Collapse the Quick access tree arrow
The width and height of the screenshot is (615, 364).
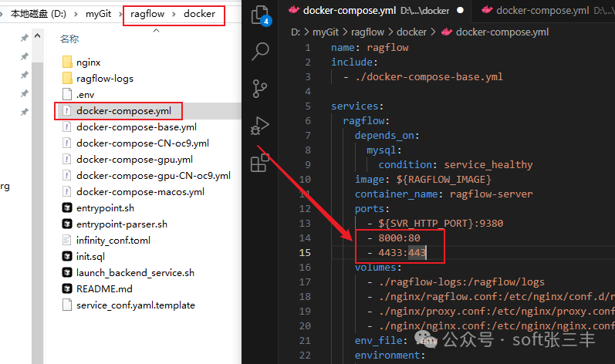pos(38,36)
